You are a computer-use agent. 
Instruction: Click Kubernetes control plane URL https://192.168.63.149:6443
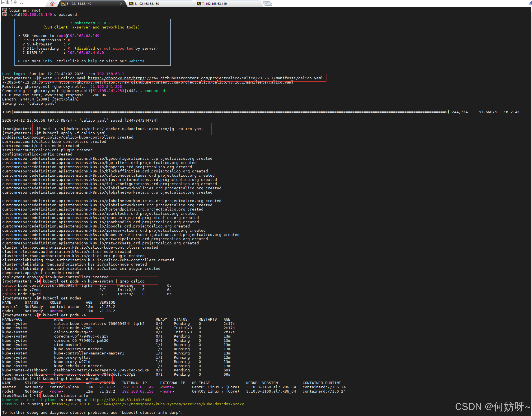click(x=121, y=400)
